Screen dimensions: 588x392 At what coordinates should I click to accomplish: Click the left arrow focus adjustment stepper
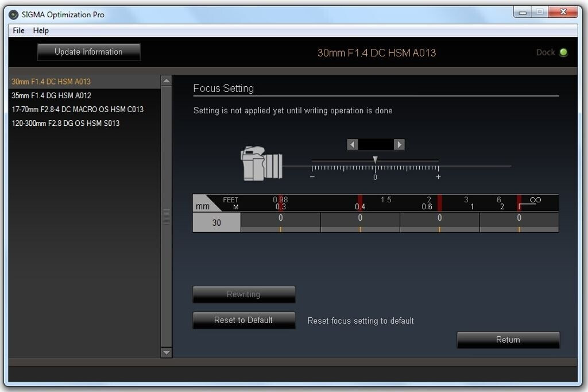[x=353, y=145]
